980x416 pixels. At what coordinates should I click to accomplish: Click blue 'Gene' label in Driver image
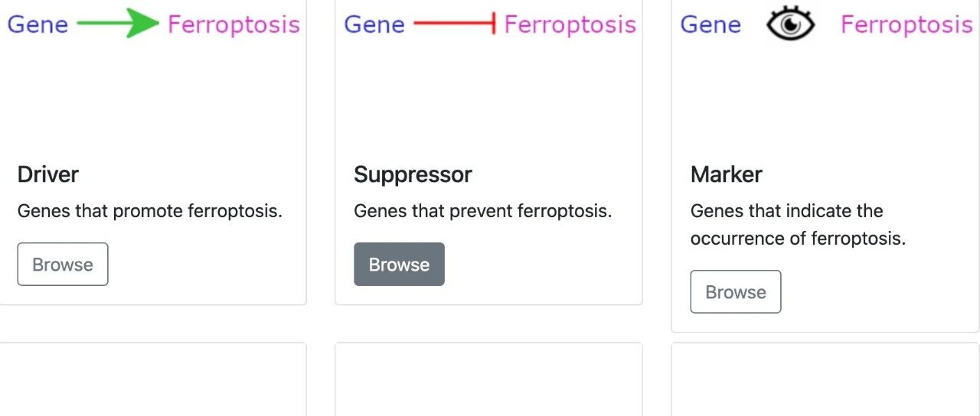pyautogui.click(x=38, y=24)
